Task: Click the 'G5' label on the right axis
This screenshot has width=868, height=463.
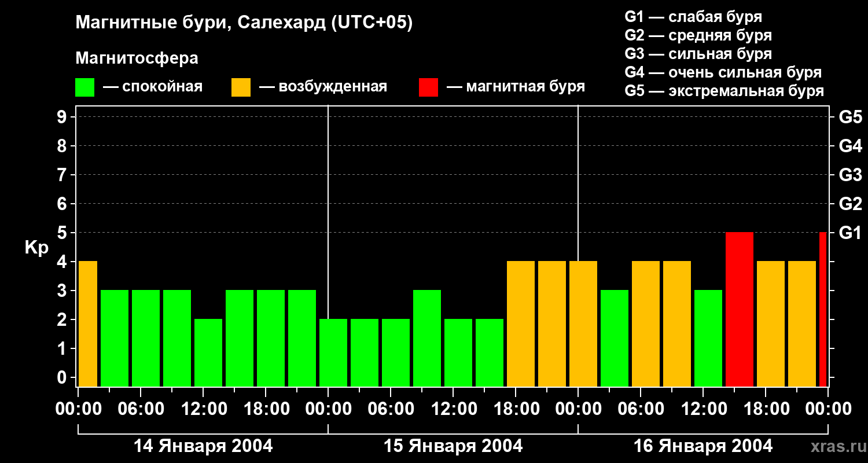Action: click(851, 117)
